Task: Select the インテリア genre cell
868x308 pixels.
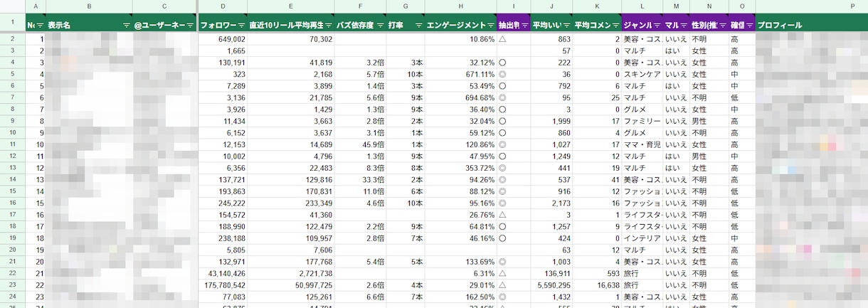Action: point(642,238)
